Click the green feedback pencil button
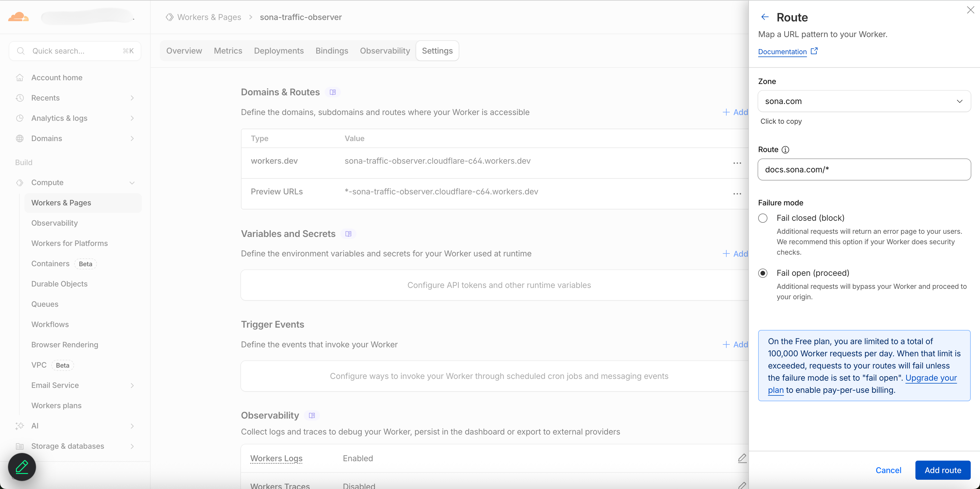This screenshot has height=489, width=980. [x=22, y=466]
